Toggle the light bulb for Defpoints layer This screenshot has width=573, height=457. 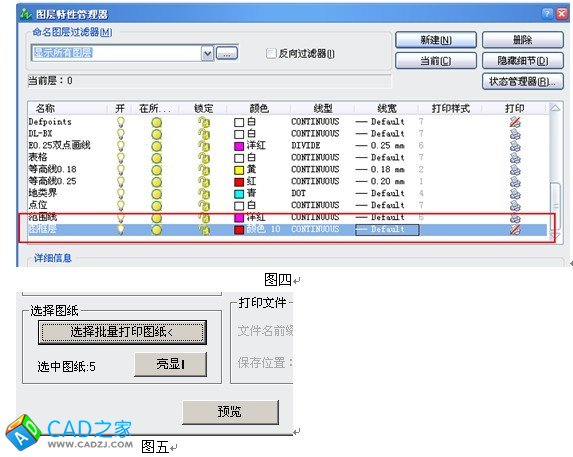coord(120,122)
